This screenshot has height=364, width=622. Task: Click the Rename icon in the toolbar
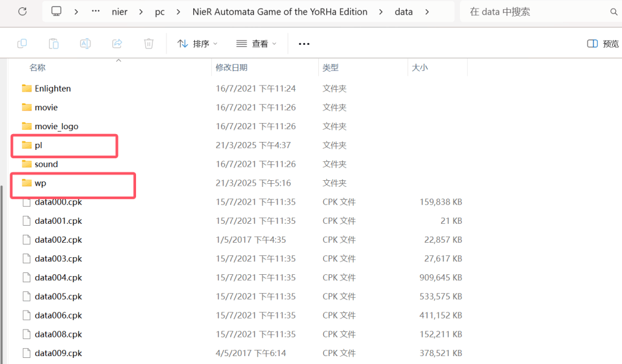[85, 43]
